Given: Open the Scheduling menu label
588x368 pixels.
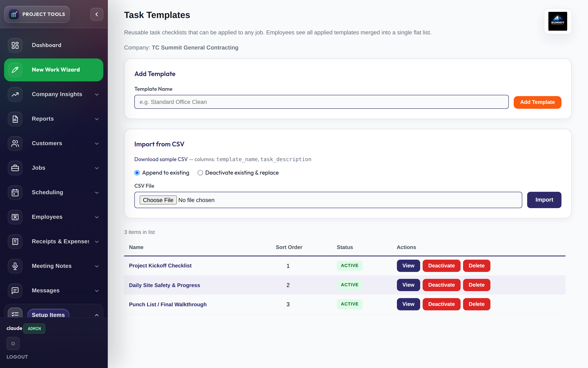Looking at the screenshot, I should [x=47, y=192].
